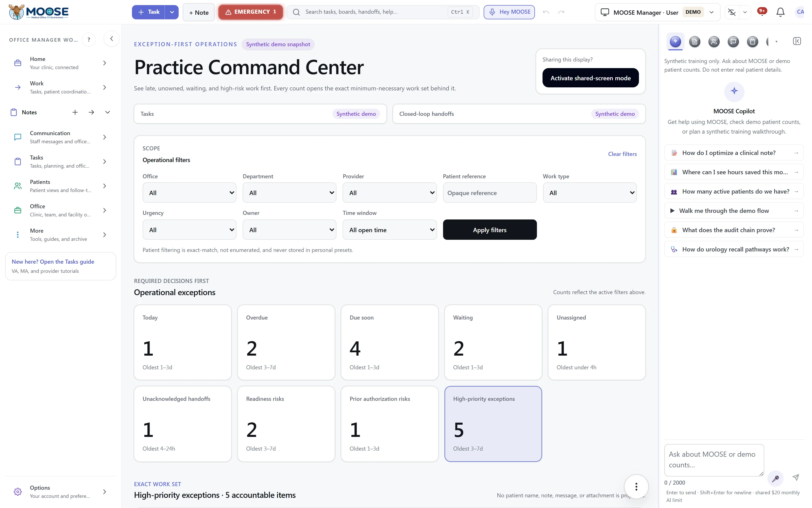Screen dimensions: 812x508
Task: Click the + Note button
Action: [199, 12]
